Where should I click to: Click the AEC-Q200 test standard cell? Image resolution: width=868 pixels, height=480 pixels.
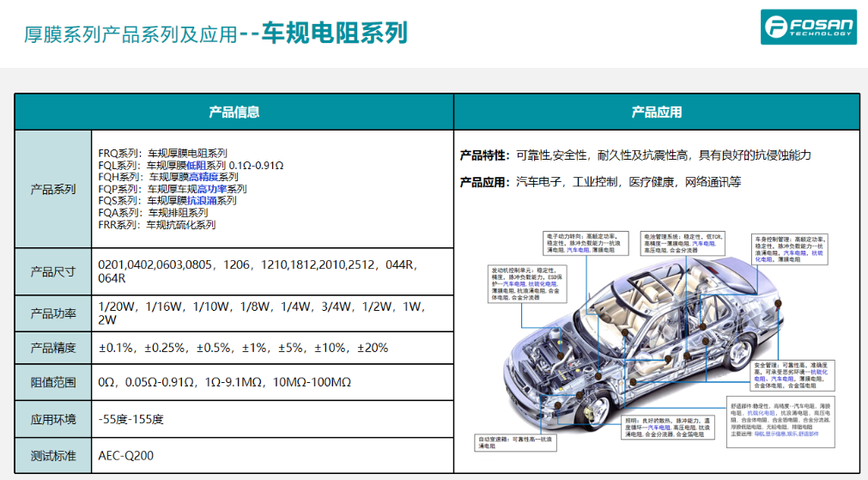click(126, 455)
